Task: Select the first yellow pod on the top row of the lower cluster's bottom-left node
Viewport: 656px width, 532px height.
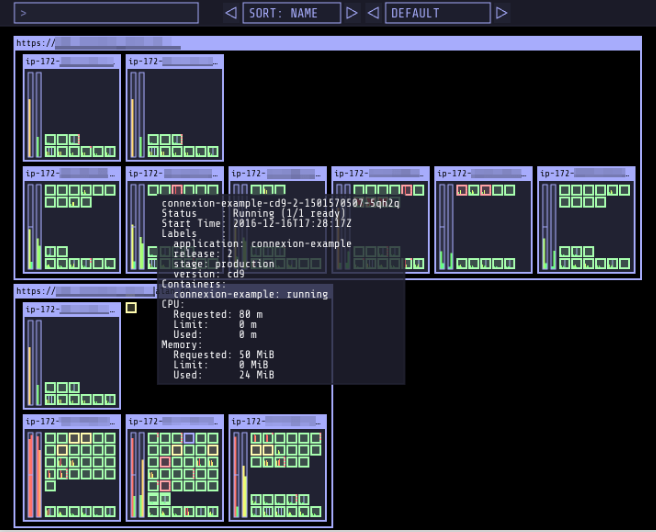Action: [x=74, y=438]
